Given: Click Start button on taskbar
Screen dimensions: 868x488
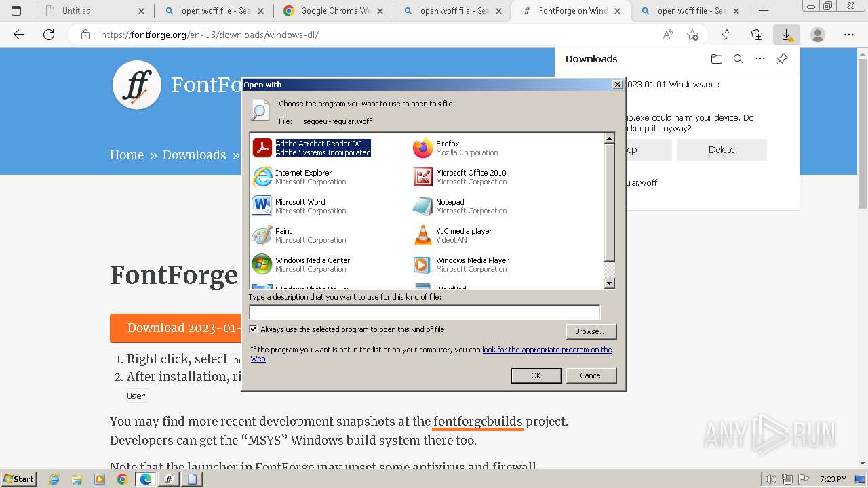Looking at the screenshot, I should [x=19, y=479].
